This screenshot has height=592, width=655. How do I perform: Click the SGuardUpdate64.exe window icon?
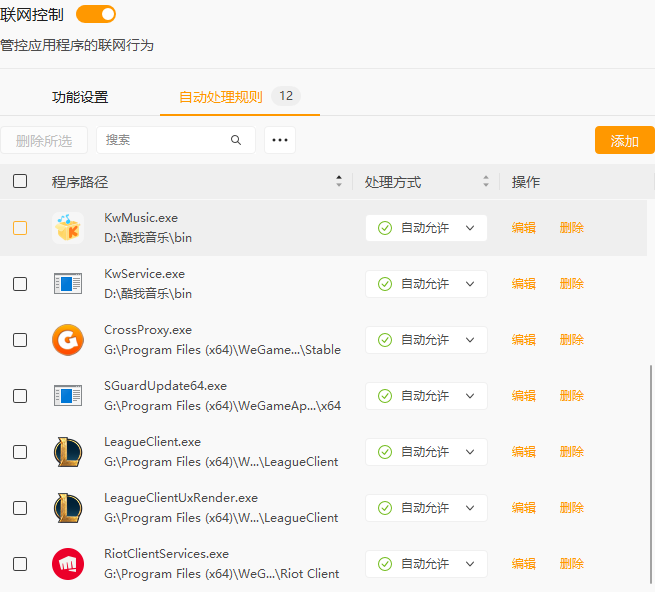pos(68,396)
